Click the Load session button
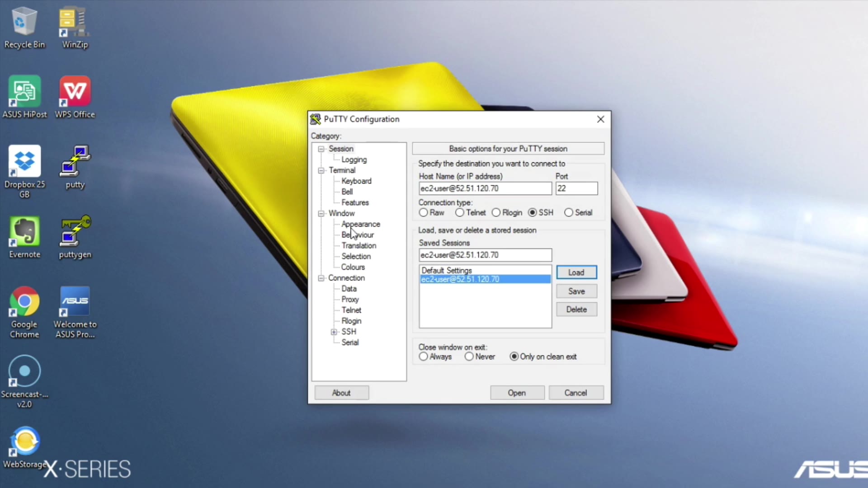 (576, 272)
